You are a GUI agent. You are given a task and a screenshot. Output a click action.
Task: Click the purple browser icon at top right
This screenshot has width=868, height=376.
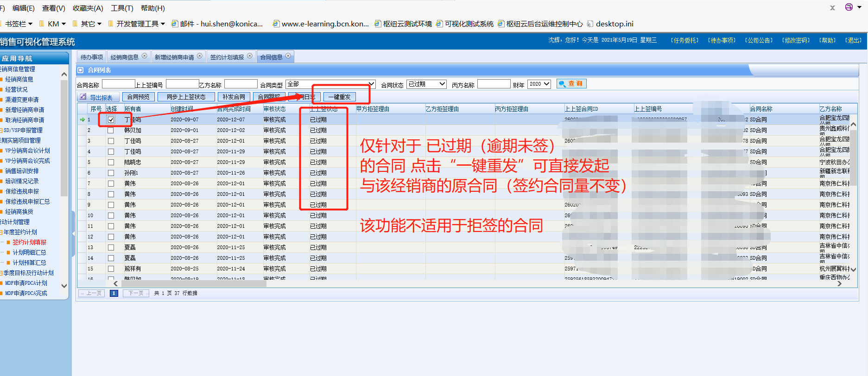[849, 7]
